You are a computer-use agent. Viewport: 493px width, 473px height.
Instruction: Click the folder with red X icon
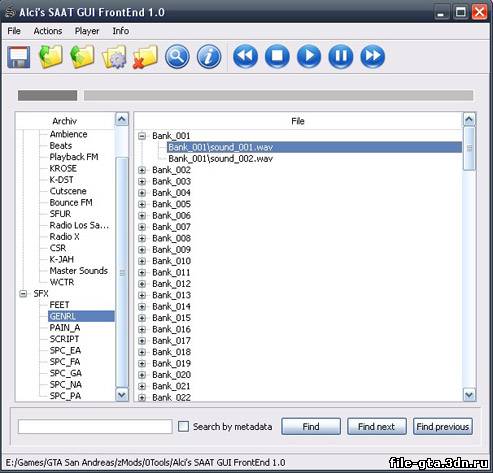[145, 57]
